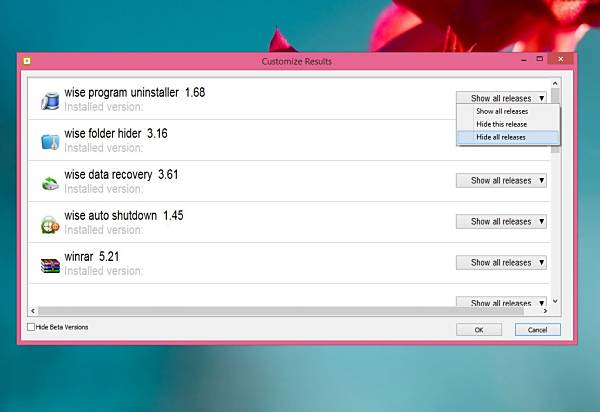Open releases dropdown for winrar

coord(501,262)
